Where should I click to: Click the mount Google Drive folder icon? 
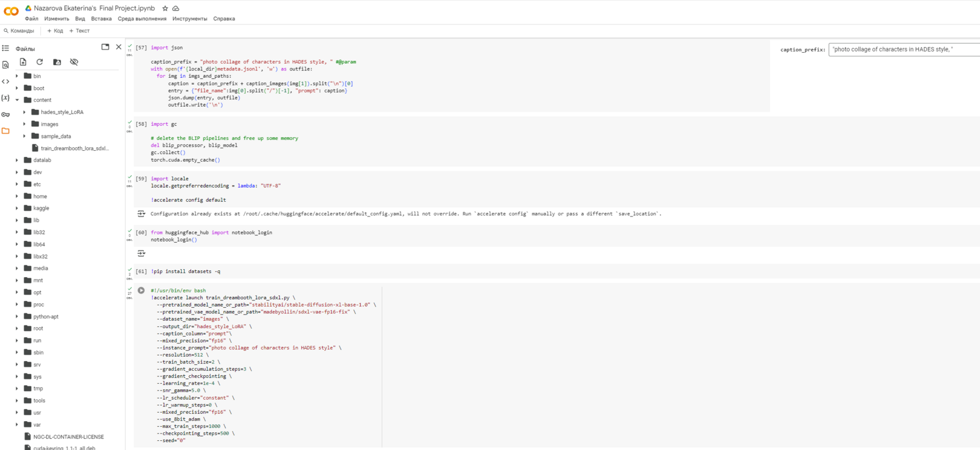tap(57, 62)
